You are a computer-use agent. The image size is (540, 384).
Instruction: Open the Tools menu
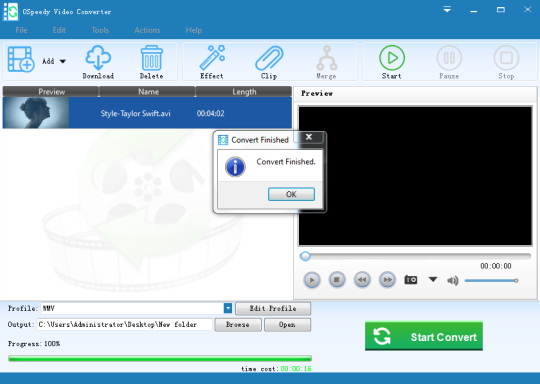[100, 30]
